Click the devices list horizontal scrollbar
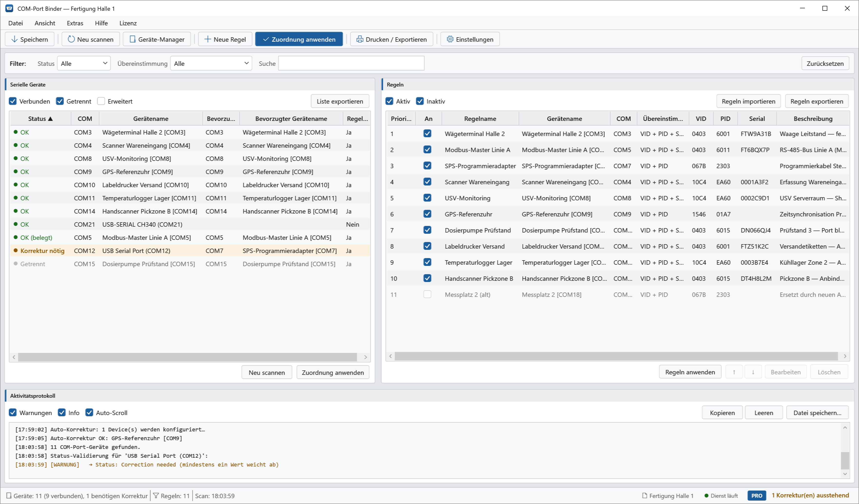 [x=187, y=357]
